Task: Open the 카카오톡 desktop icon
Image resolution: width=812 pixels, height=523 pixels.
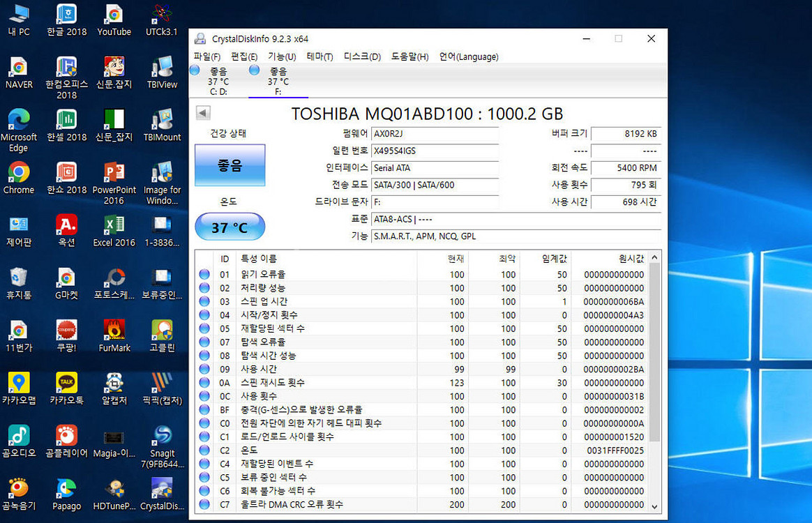Action: pos(67,389)
